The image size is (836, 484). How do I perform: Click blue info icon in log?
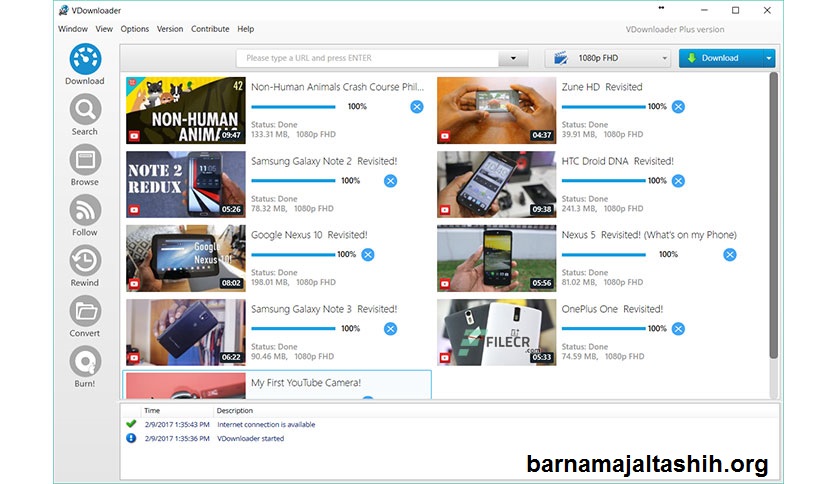click(x=131, y=438)
